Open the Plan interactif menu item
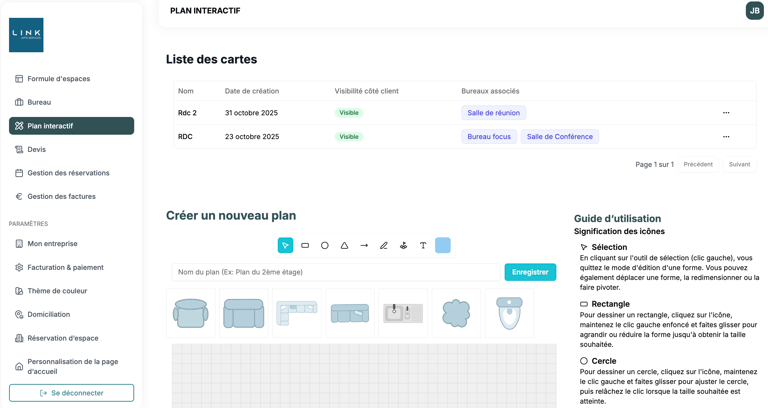Screen dimensions: 768x408 point(72,126)
